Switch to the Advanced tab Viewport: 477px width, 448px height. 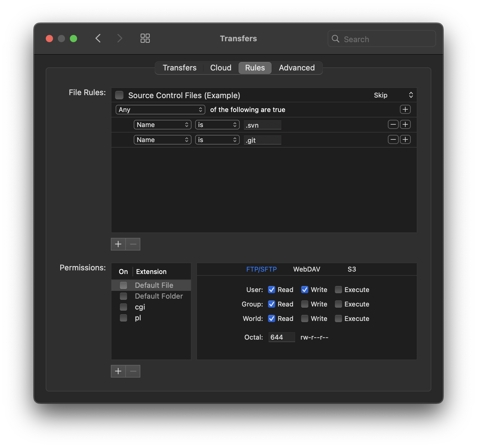coord(297,68)
